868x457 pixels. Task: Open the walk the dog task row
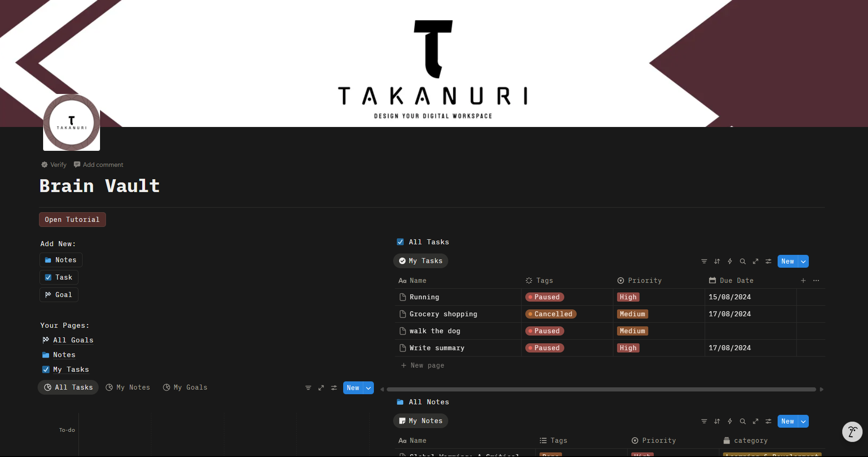pos(435,331)
